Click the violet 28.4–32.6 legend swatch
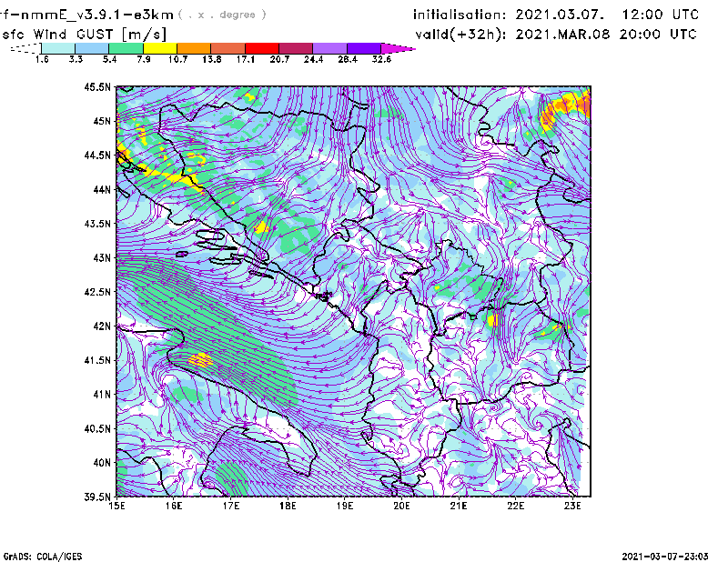The height and width of the screenshot is (562, 728). [364, 48]
